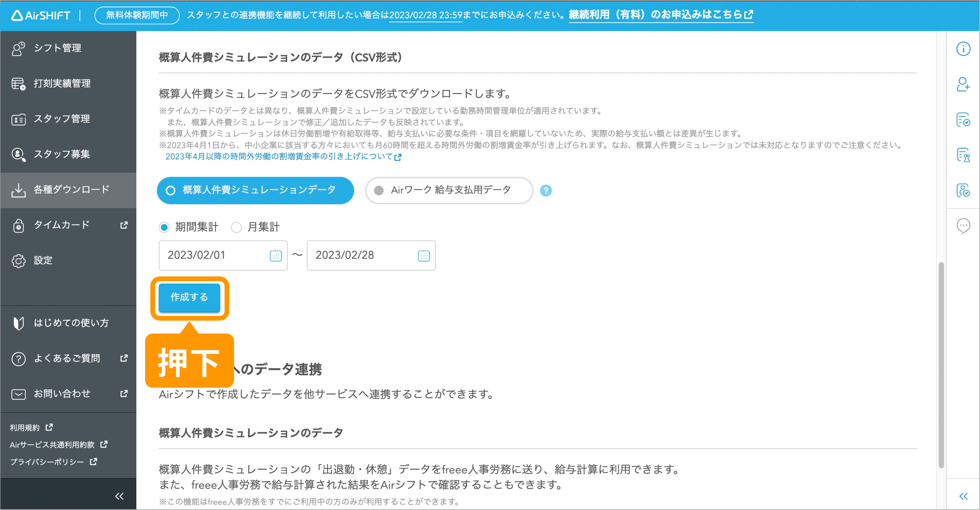Go to スタッフ管理 menu

tap(68, 119)
